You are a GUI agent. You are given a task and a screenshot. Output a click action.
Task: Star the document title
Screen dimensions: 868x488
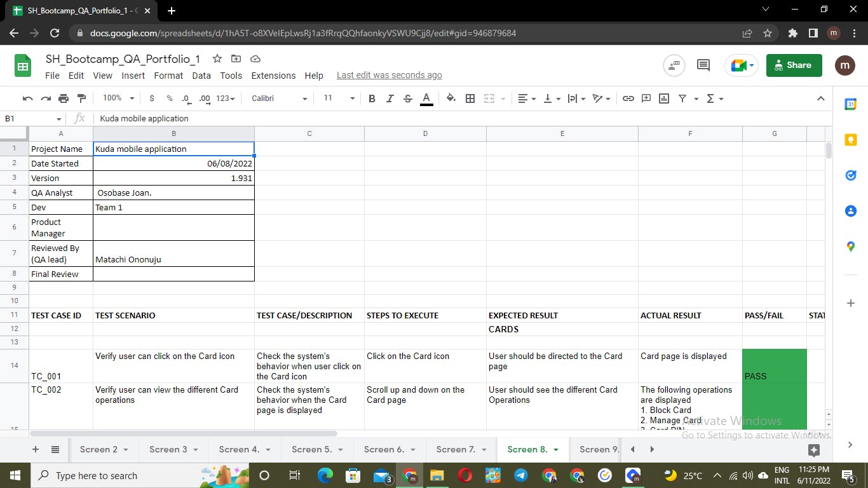217,58
